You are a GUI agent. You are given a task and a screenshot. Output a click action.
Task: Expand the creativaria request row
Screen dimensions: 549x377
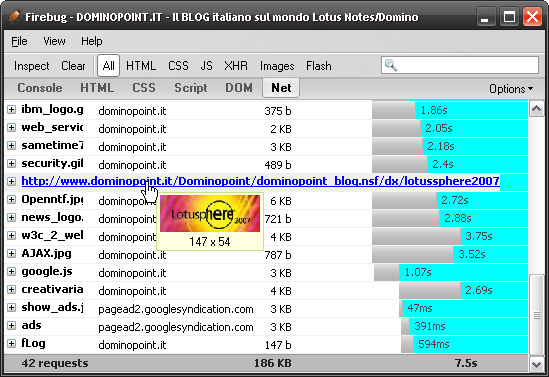(11, 289)
